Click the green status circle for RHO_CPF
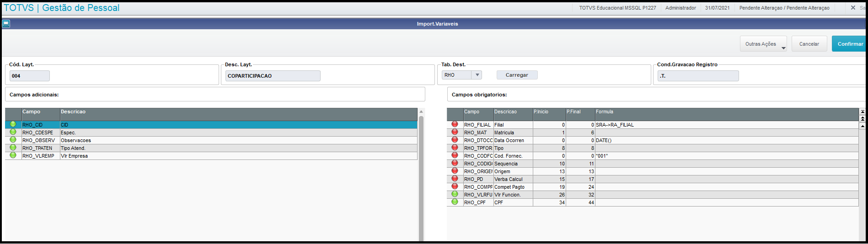Viewport: 868px width, 244px height. [x=455, y=202]
